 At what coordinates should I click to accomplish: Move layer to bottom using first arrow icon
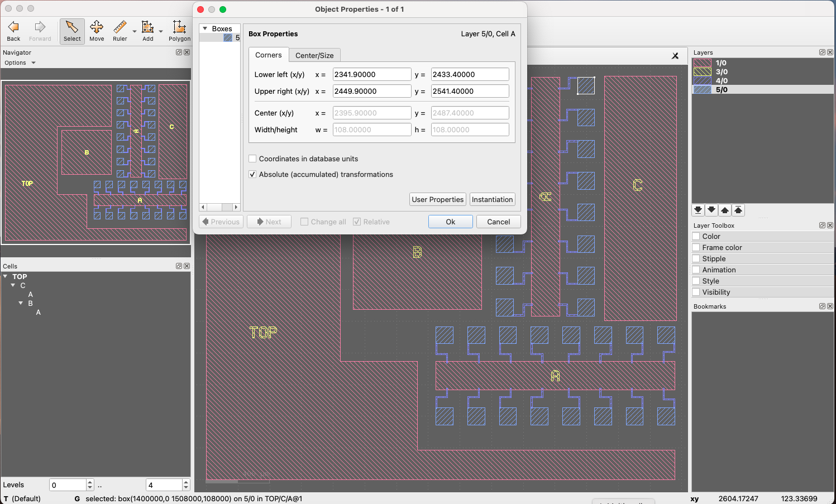[x=698, y=210]
